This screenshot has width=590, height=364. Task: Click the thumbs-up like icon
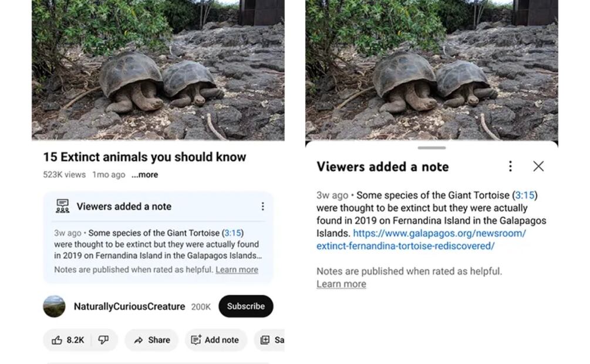pyautogui.click(x=58, y=340)
